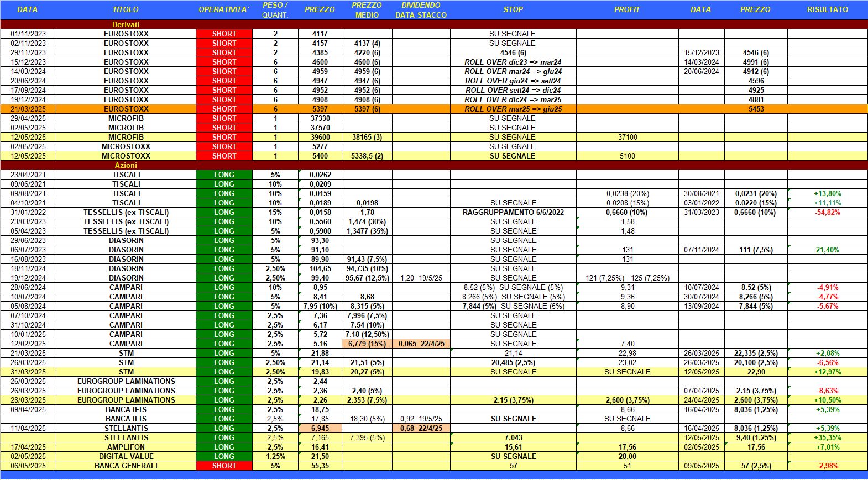Select average price 1,474 (30%)
The width and height of the screenshot is (868, 480).
[367, 221]
